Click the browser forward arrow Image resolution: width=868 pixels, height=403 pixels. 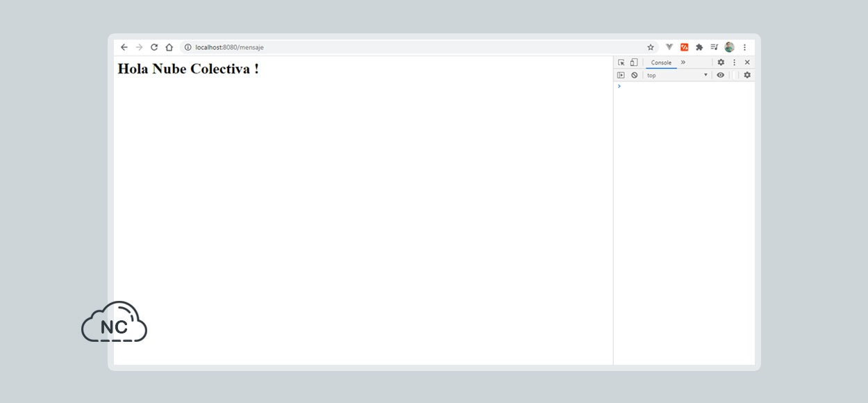coord(139,47)
